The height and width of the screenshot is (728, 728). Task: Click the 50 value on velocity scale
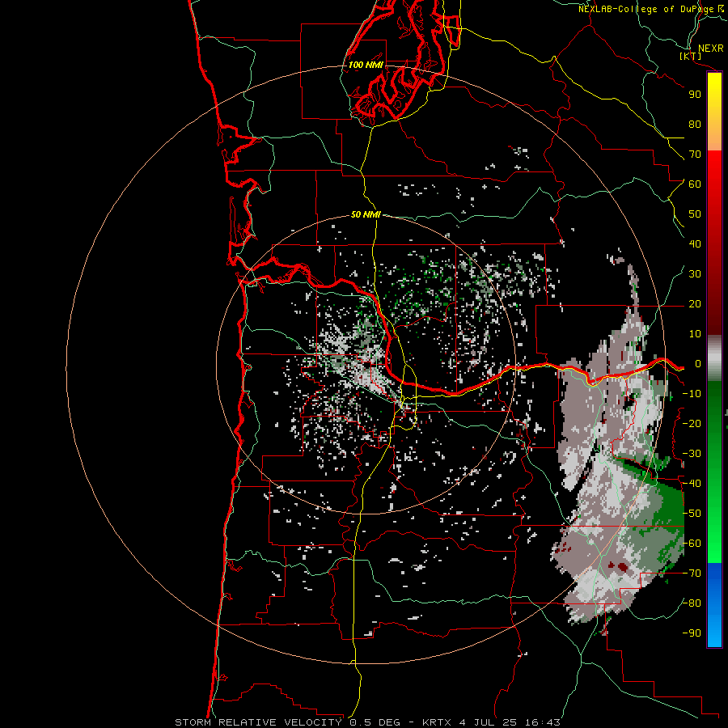pyautogui.click(x=695, y=214)
